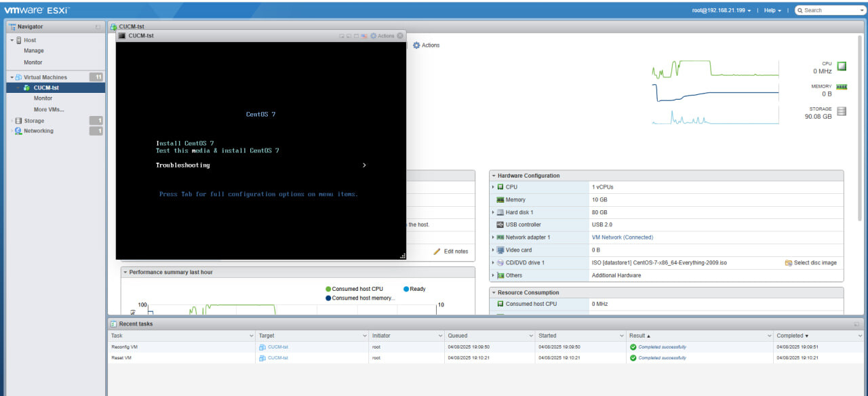Select Troubleshooting in CentOS boot menu
The image size is (868, 396).
click(183, 165)
